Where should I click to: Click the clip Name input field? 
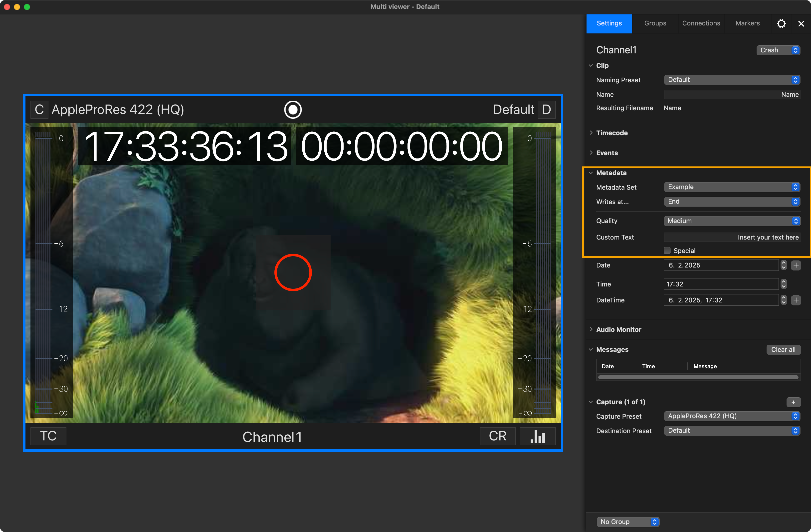(732, 95)
